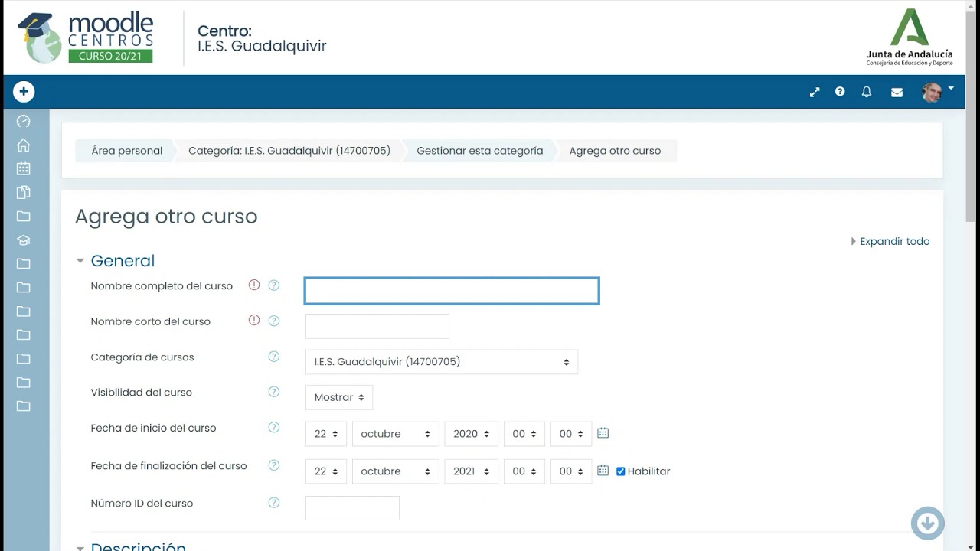Click the required icon beside Nombre completo del curso

[x=254, y=285]
